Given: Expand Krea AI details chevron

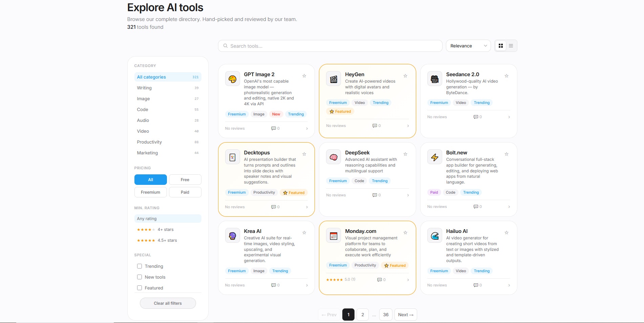Looking at the screenshot, I should (x=307, y=285).
